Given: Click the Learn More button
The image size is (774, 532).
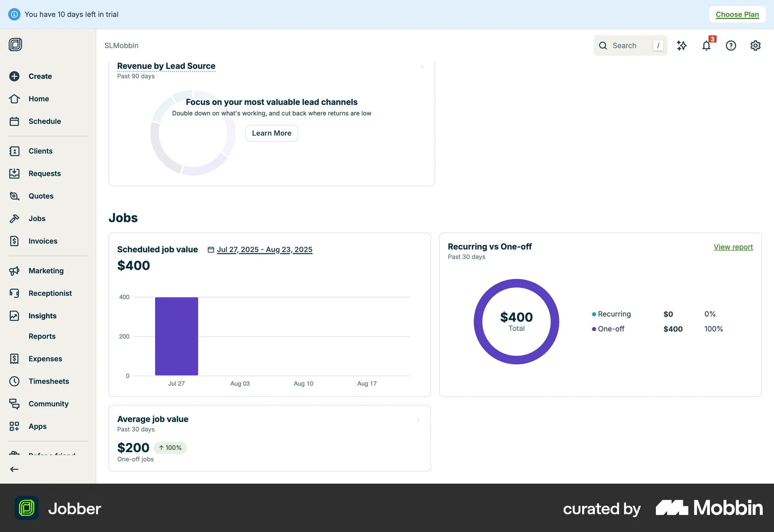Looking at the screenshot, I should (x=271, y=133).
